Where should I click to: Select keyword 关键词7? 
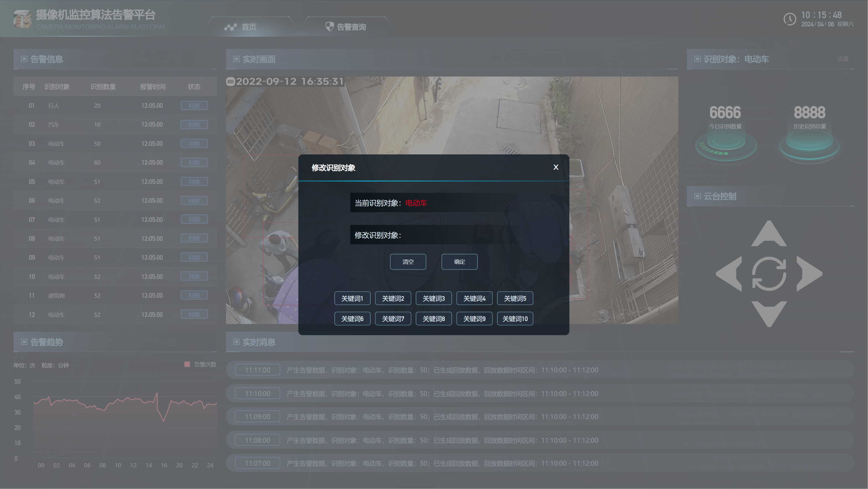tap(393, 319)
